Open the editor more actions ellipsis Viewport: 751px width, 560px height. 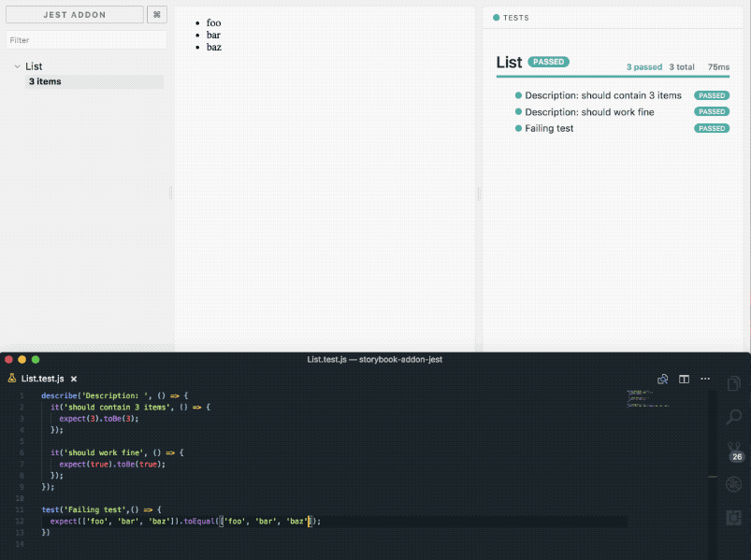[705, 379]
